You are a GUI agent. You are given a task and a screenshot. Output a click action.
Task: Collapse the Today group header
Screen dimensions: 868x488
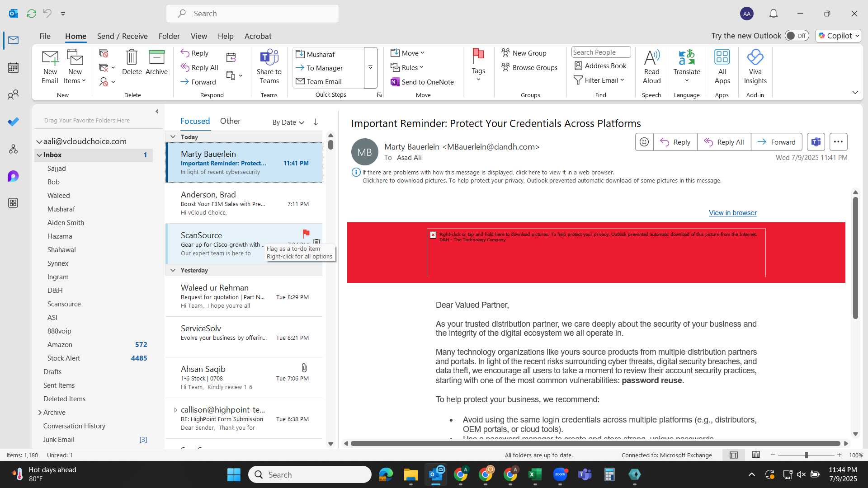pyautogui.click(x=173, y=137)
